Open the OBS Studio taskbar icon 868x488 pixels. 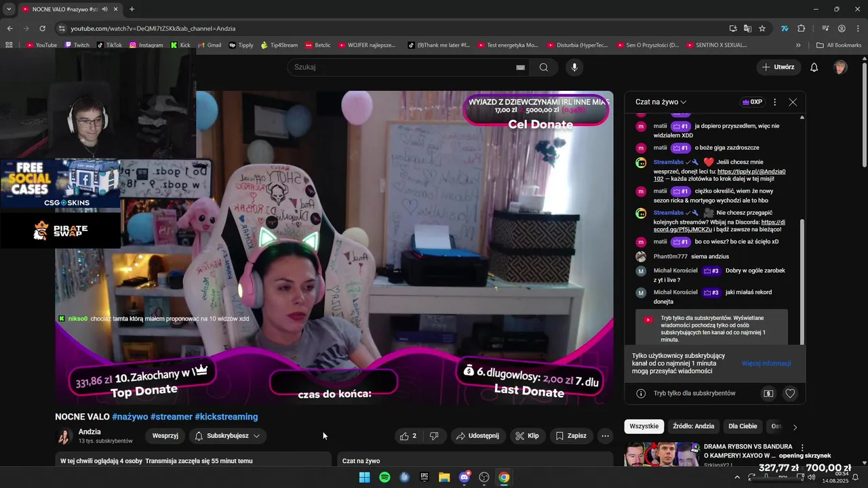(484, 477)
